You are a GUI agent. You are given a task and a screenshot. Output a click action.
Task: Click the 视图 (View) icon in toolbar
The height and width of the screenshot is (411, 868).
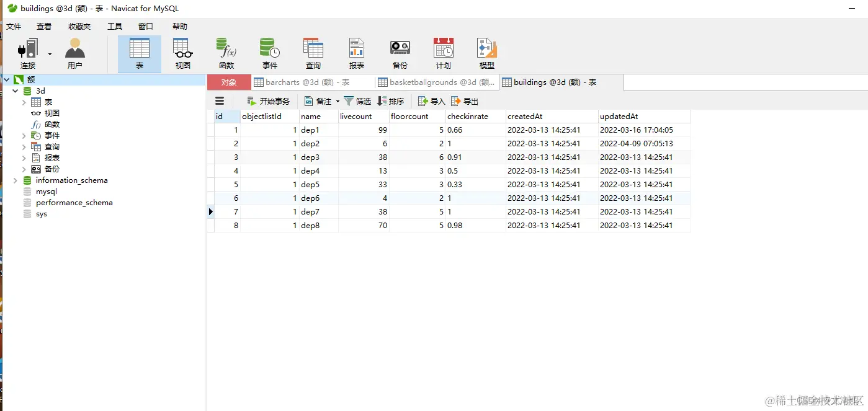tap(182, 53)
